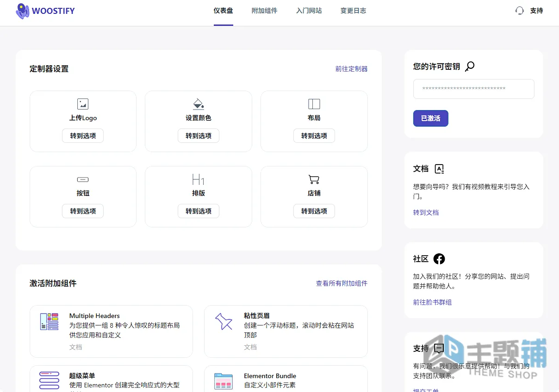Click the 已激活 button
Screen dimensions: 559x392
point(431,118)
